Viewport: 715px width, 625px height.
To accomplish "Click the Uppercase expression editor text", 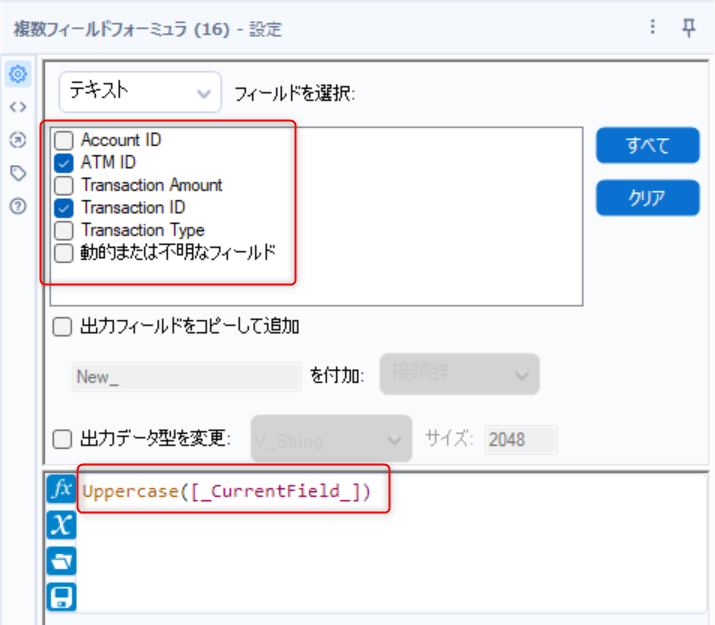I will tap(227, 491).
